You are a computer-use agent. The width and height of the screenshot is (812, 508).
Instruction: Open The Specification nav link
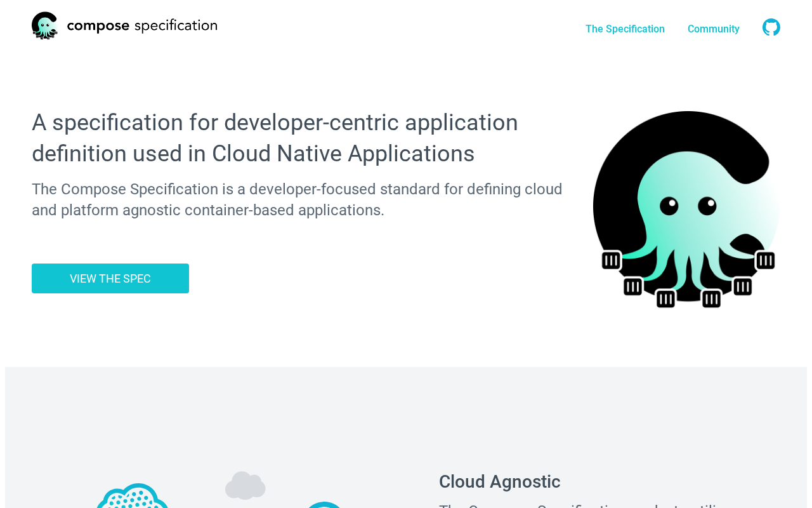(x=625, y=29)
